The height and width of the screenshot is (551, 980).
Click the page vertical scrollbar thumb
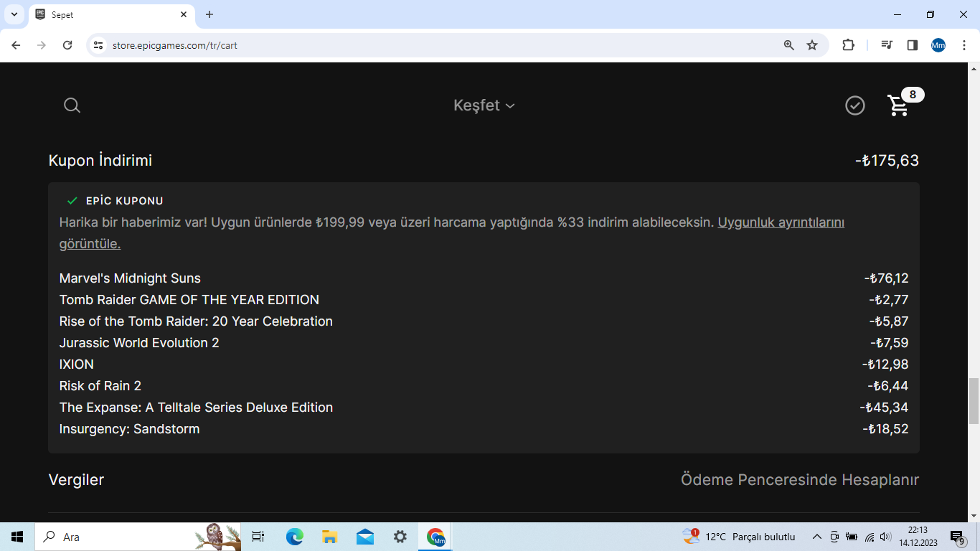coord(974,400)
